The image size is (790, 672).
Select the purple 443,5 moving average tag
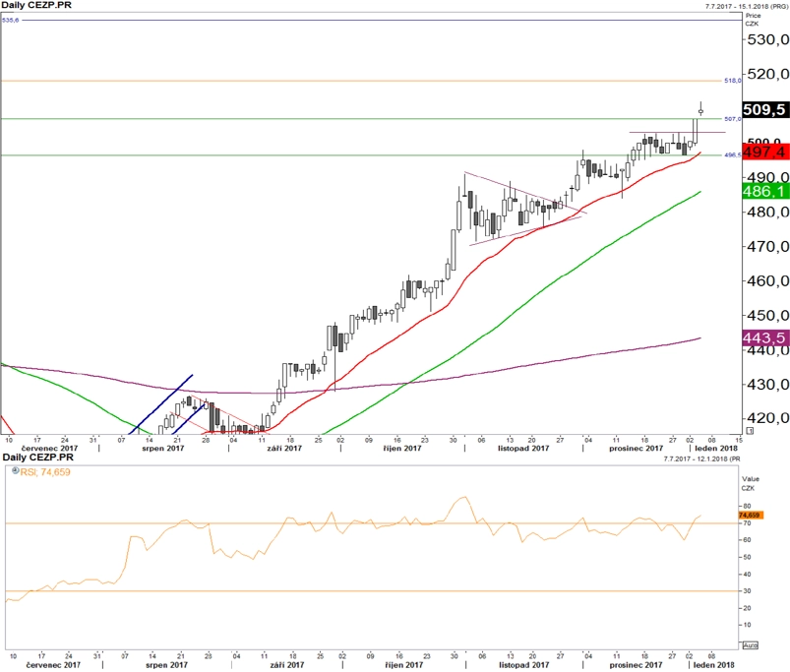point(764,337)
